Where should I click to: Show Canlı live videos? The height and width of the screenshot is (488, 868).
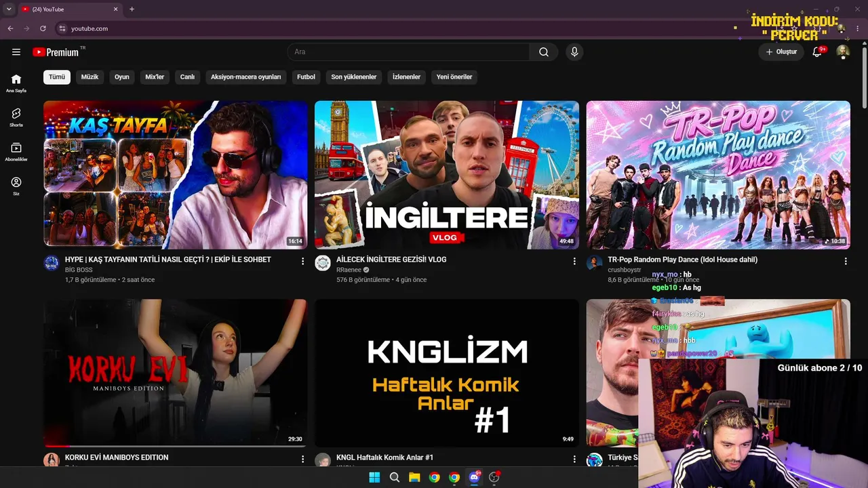[x=187, y=77]
